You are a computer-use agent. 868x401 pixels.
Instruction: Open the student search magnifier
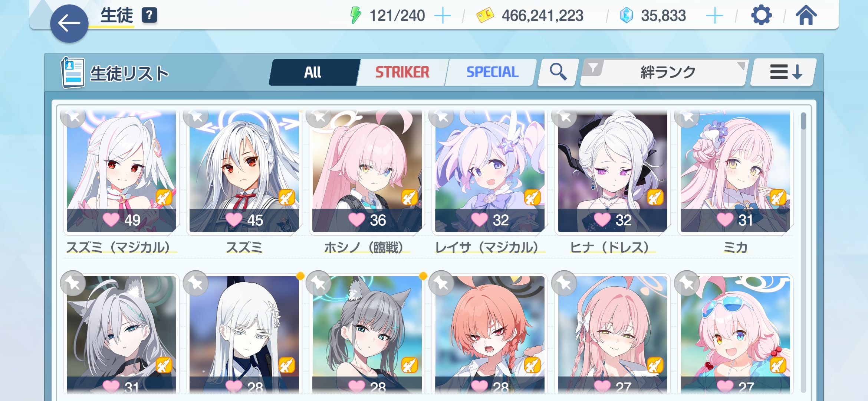pos(558,72)
